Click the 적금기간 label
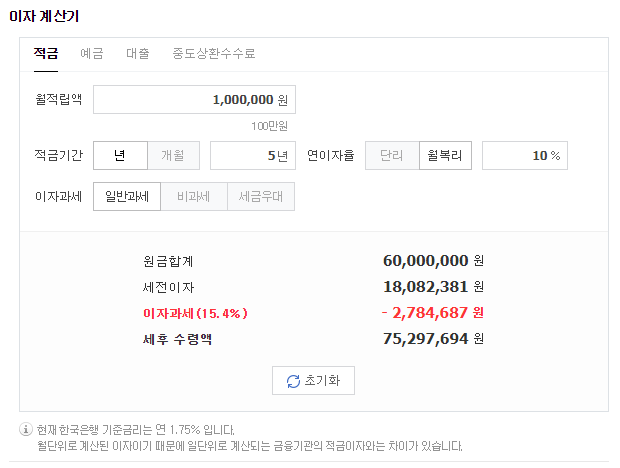 59,155
